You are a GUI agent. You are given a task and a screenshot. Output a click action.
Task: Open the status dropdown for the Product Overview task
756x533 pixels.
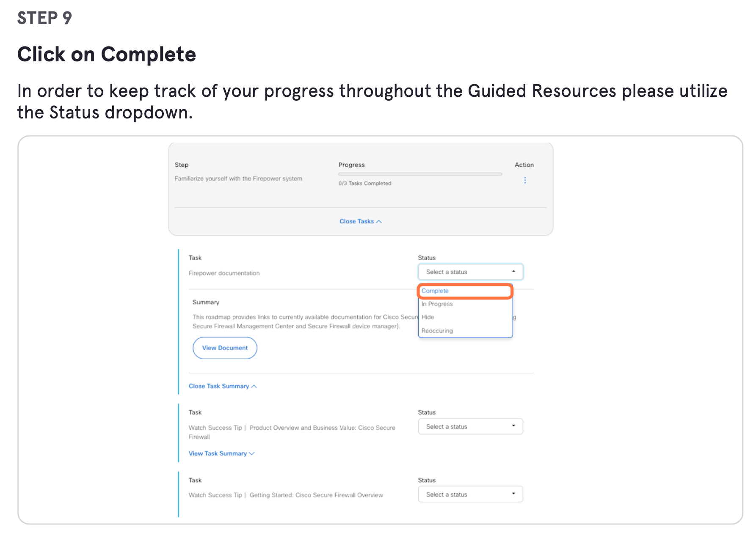(470, 426)
